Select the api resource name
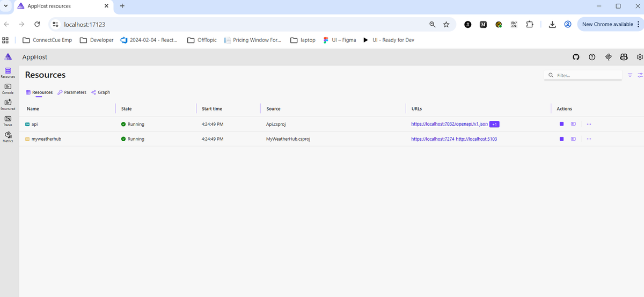 pos(34,124)
